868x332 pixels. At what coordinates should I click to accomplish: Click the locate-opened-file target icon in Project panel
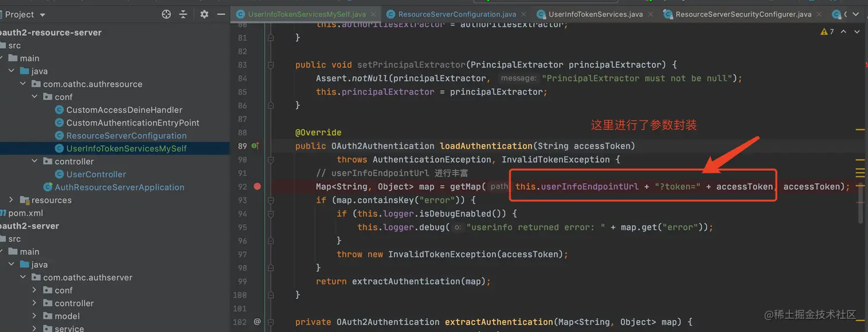[166, 14]
